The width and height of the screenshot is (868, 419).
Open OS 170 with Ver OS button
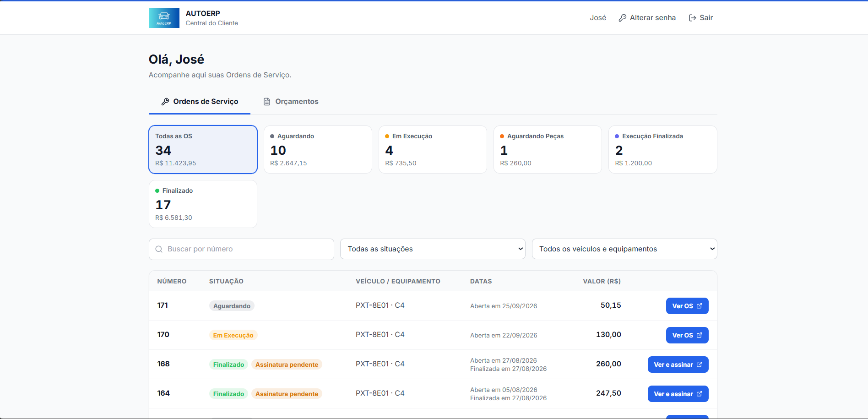687,335
